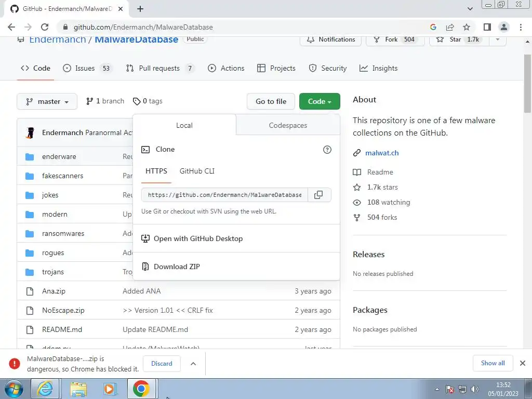Bookmark this page with the star icon
Viewport: 532px width, 399px height.
pos(467,27)
